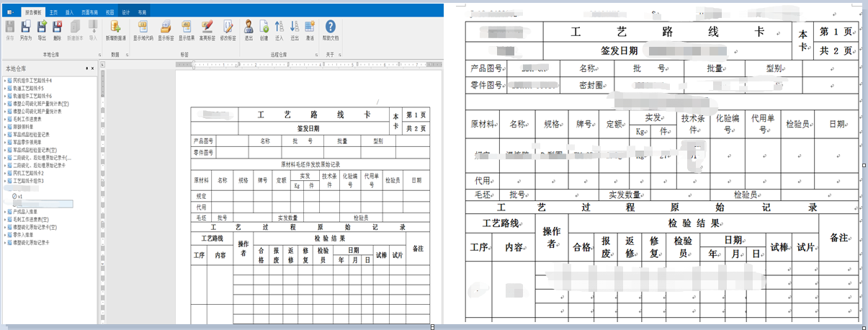Select 工艺路线卡组件3 in tree
Image resolution: width=868 pixels, height=330 pixels.
coord(30,181)
